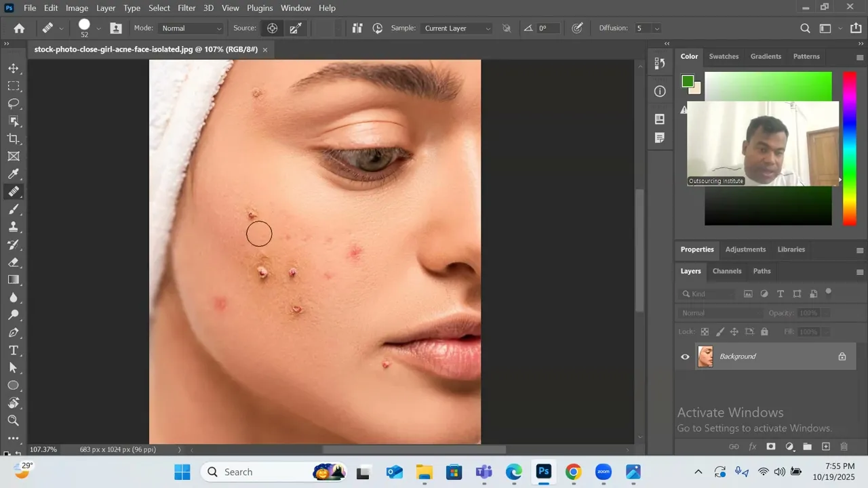The image size is (868, 488).
Task: Open the brush preset picker arrow
Action: 98,28
